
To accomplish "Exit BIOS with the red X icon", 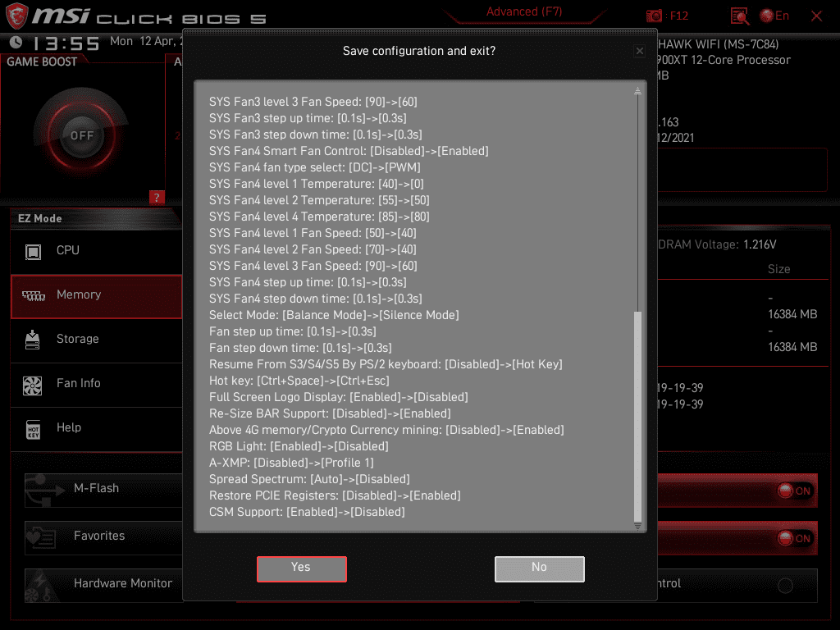I will 816,16.
